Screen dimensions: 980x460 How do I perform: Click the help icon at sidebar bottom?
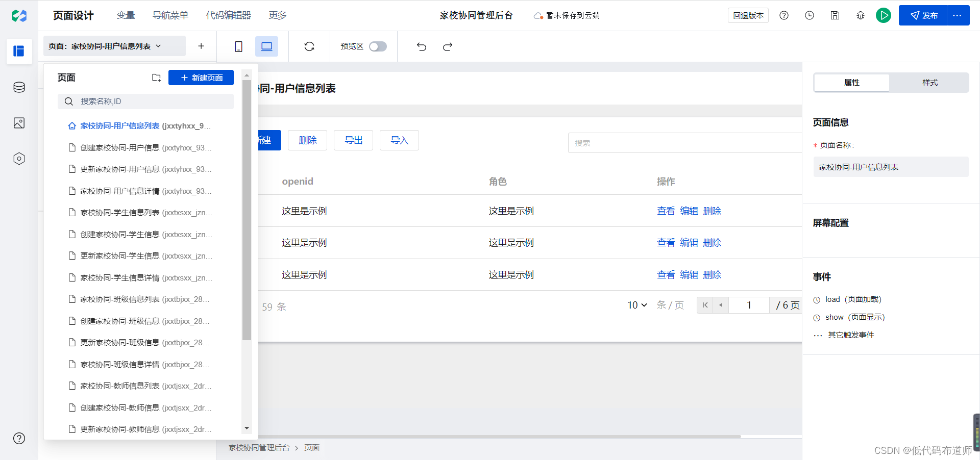pyautogui.click(x=19, y=438)
